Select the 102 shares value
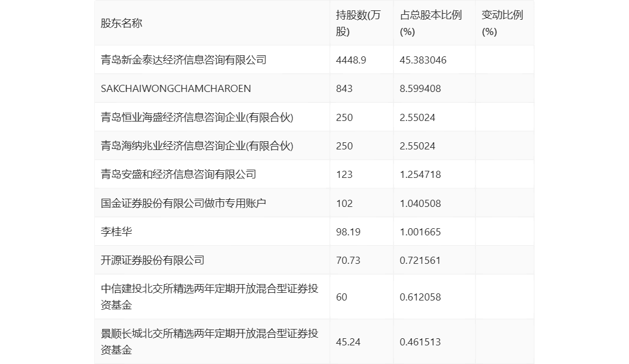The width and height of the screenshot is (629, 364). 344,203
